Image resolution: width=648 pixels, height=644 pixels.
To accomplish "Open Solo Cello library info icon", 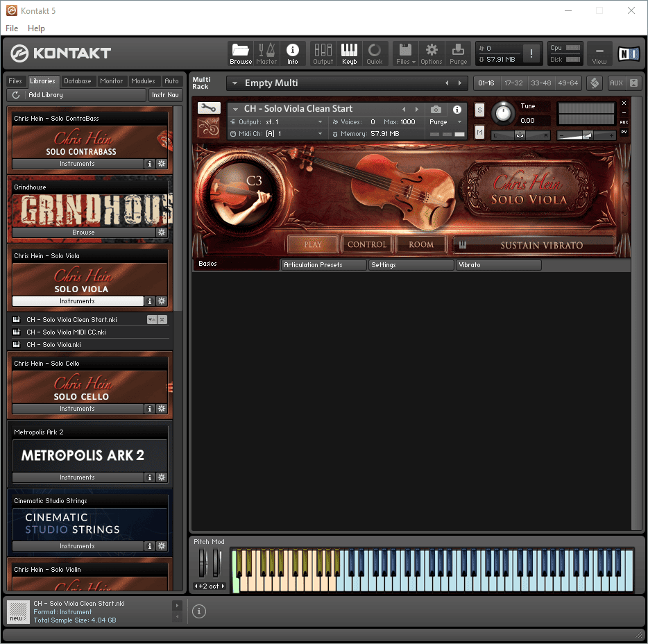I will [x=150, y=408].
